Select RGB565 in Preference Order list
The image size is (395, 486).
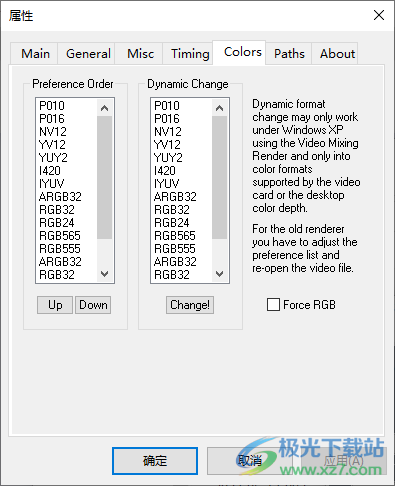pyautogui.click(x=66, y=236)
